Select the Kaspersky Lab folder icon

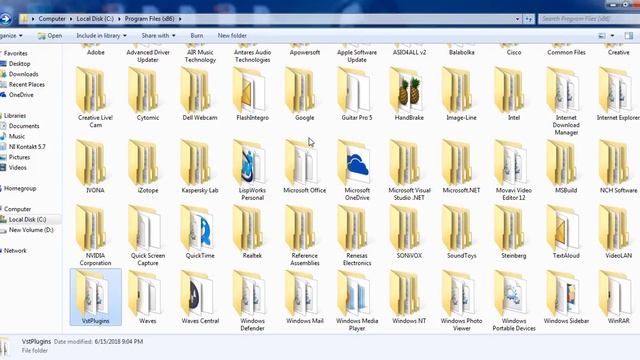[x=198, y=163]
